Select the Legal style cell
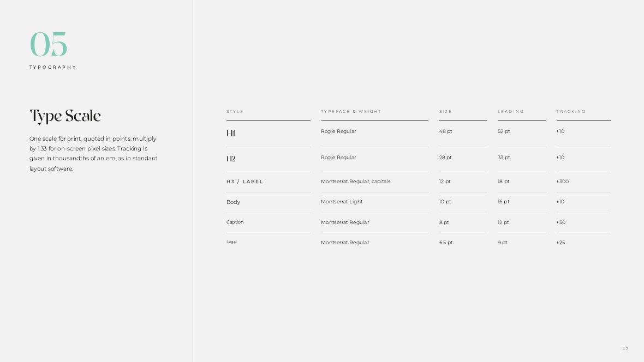644x362 pixels. click(231, 242)
